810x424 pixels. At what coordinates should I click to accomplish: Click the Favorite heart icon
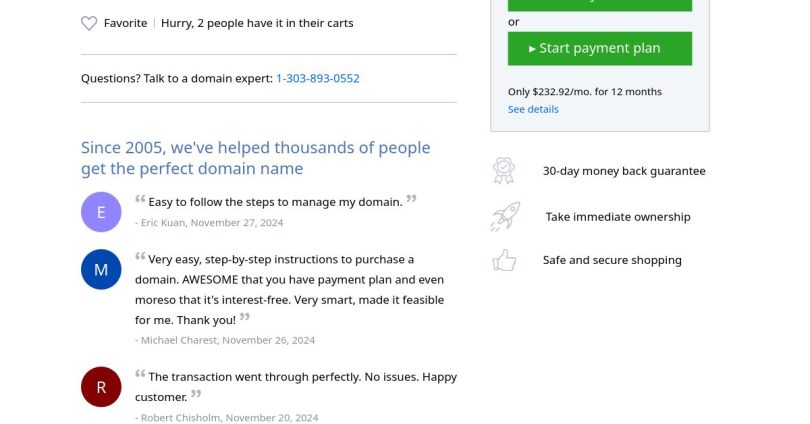click(x=89, y=23)
